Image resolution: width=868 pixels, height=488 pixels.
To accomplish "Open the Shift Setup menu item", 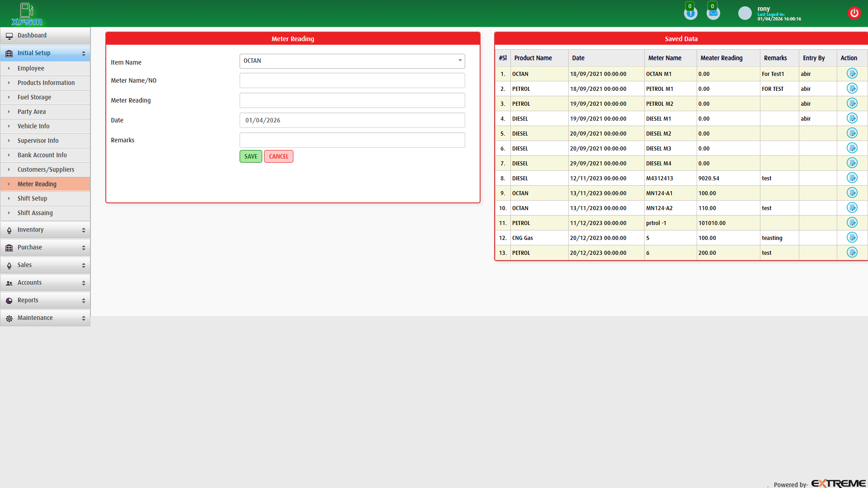I will pyautogui.click(x=32, y=198).
